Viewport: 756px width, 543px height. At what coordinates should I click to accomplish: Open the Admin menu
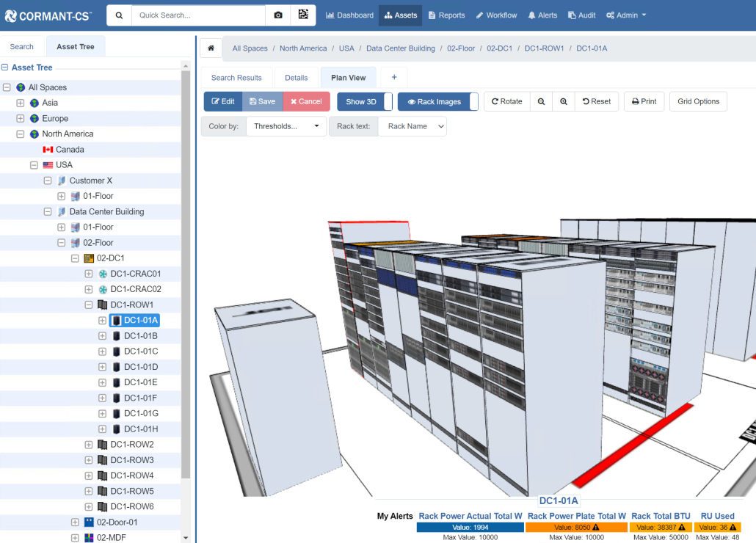pos(626,15)
